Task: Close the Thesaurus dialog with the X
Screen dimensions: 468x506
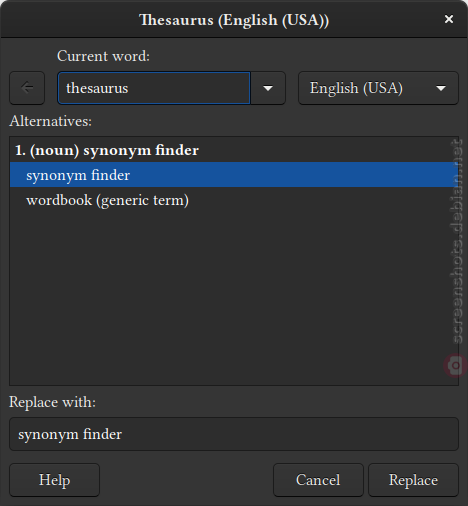Action: (449, 19)
